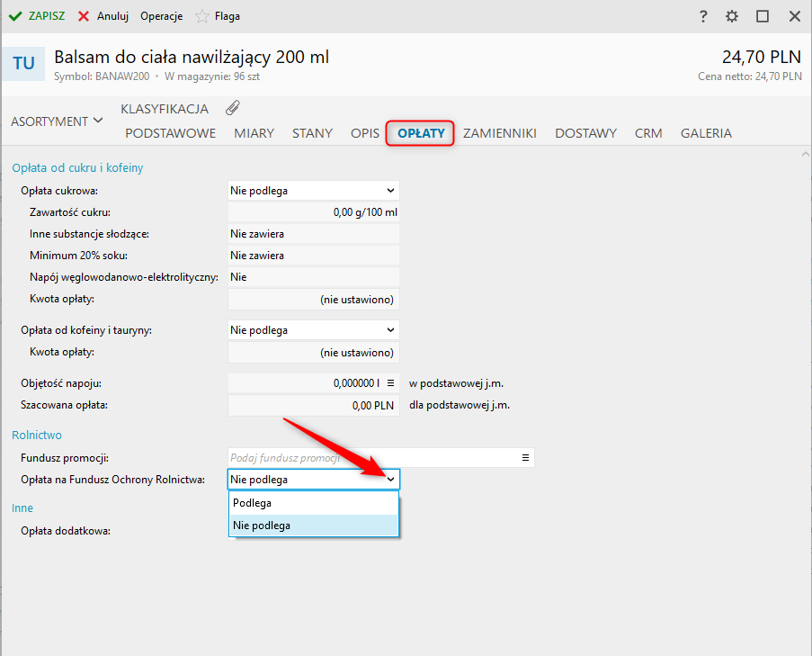This screenshot has height=656, width=812.
Task: Click the ZAPISZ save button
Action: [x=37, y=16]
